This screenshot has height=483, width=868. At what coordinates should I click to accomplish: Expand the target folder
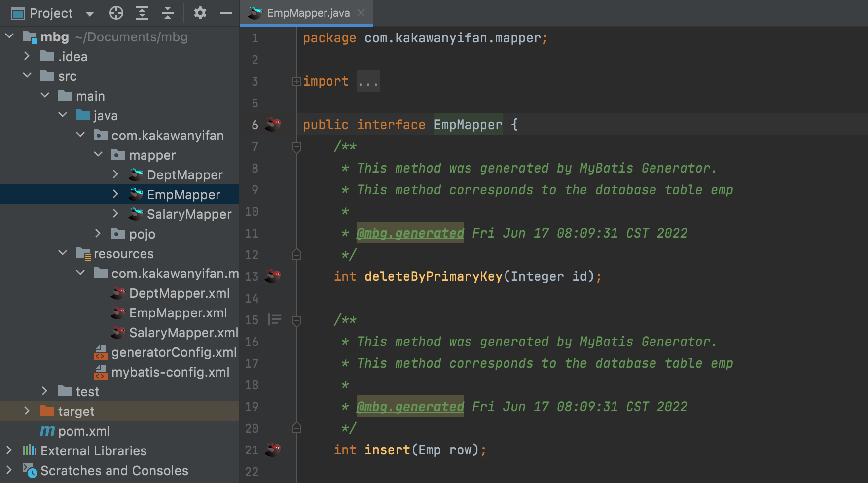tap(27, 411)
